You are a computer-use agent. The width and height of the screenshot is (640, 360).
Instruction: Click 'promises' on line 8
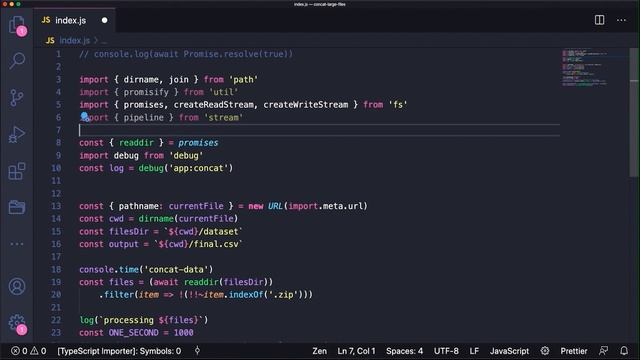[x=198, y=143]
